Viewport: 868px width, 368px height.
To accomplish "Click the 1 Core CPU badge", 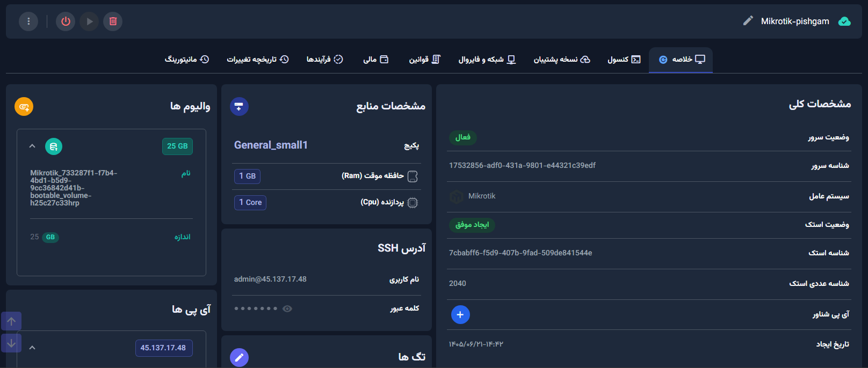I will (x=250, y=202).
